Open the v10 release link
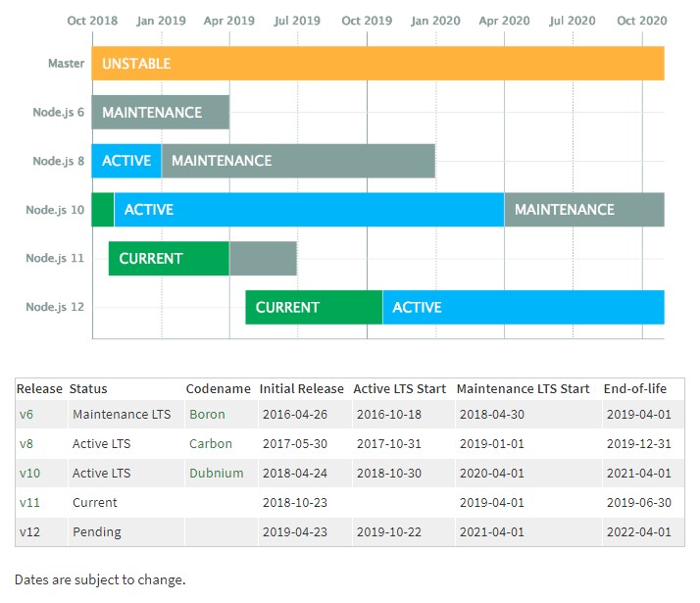The height and width of the screenshot is (603, 700). pyautogui.click(x=29, y=474)
